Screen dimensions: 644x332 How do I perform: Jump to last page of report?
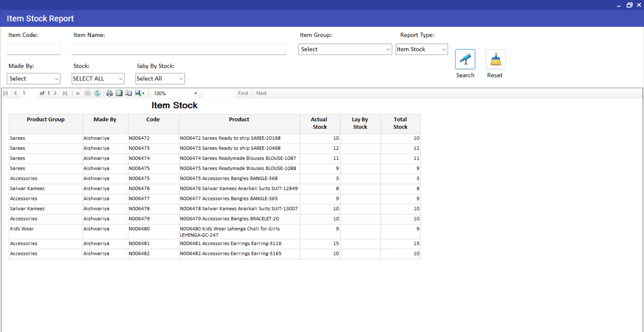click(x=65, y=93)
